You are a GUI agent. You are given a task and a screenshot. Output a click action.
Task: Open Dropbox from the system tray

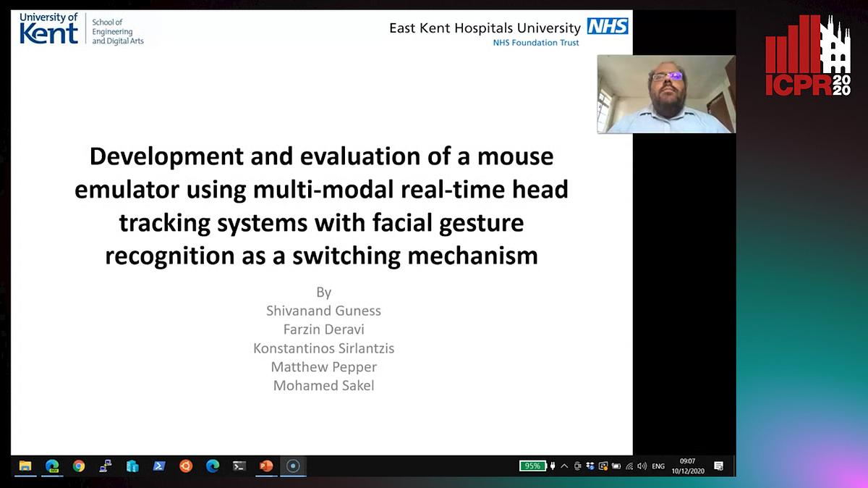tap(591, 466)
